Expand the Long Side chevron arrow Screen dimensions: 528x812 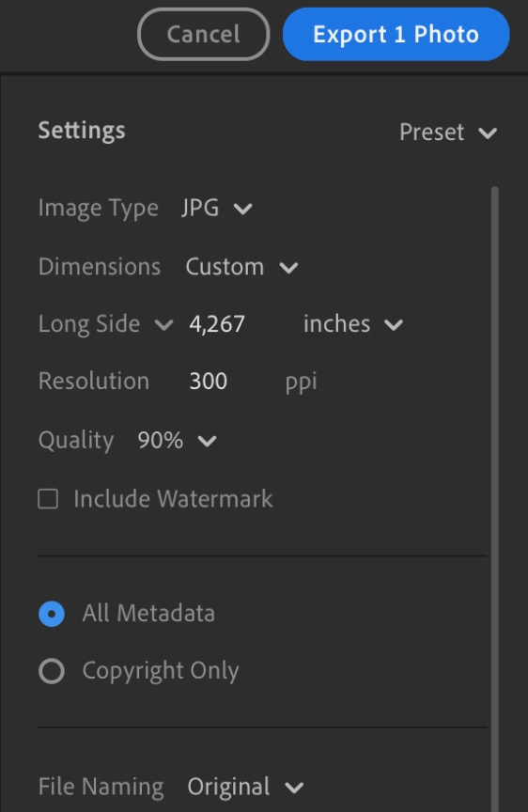[x=163, y=324]
